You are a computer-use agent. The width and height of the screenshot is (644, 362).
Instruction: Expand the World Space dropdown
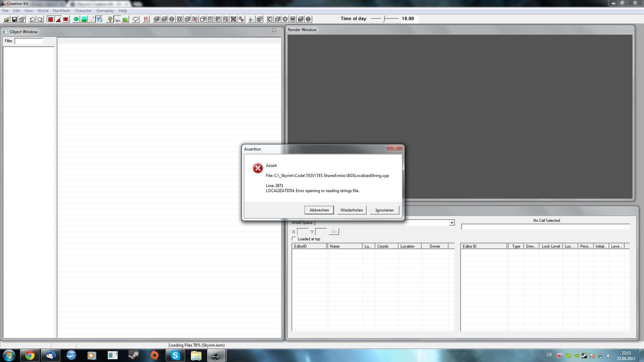pyautogui.click(x=452, y=223)
